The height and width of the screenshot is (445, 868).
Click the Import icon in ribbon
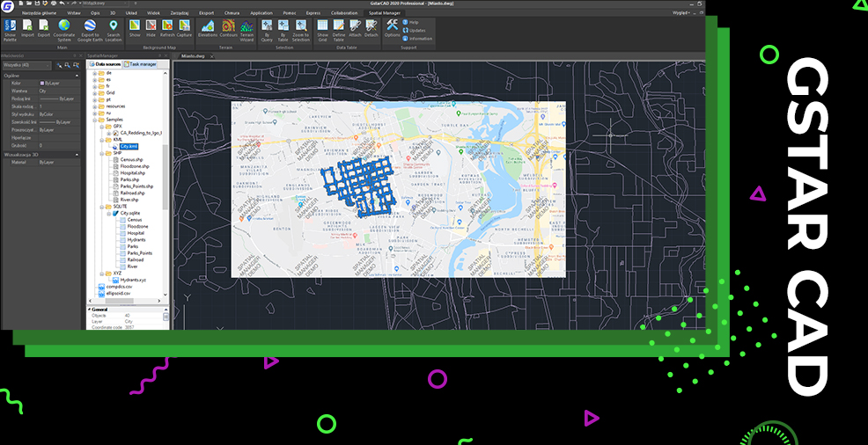(27, 29)
